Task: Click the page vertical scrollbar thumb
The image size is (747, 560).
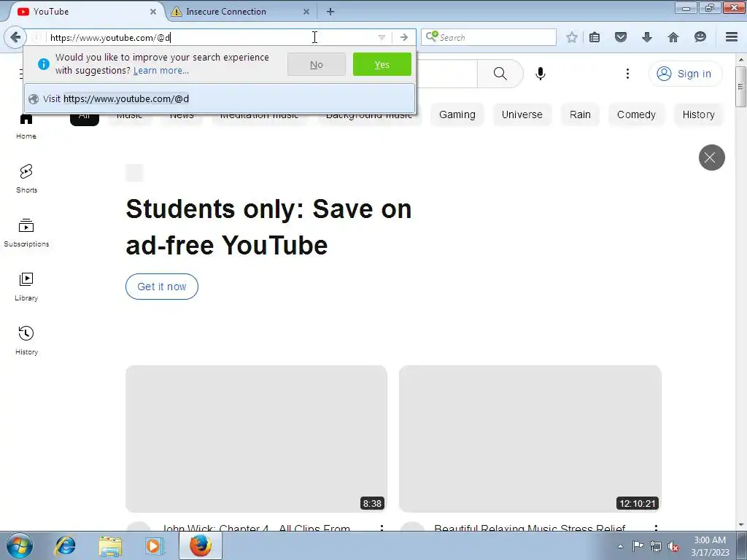Action: click(740, 86)
